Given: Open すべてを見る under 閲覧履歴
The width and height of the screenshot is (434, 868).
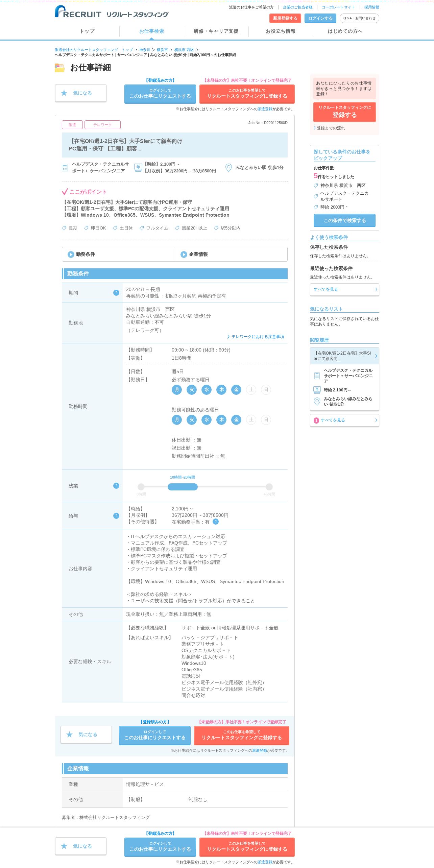Looking at the screenshot, I should [x=344, y=420].
